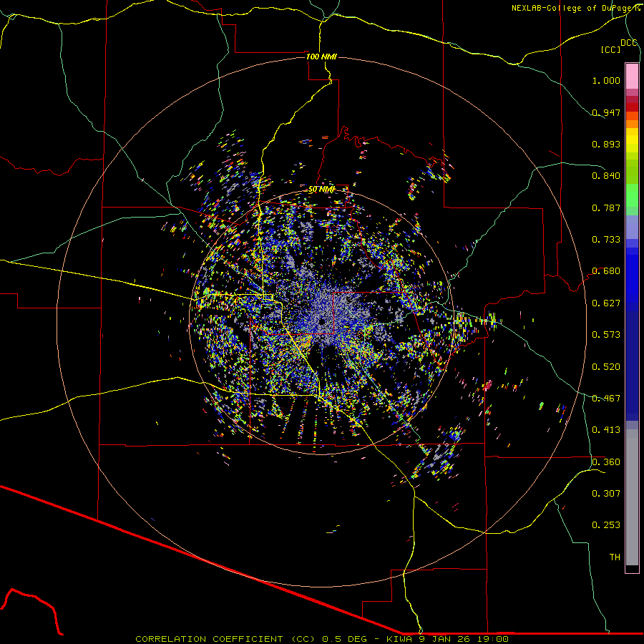Click the 0.5 DEG elevation text

(346, 639)
